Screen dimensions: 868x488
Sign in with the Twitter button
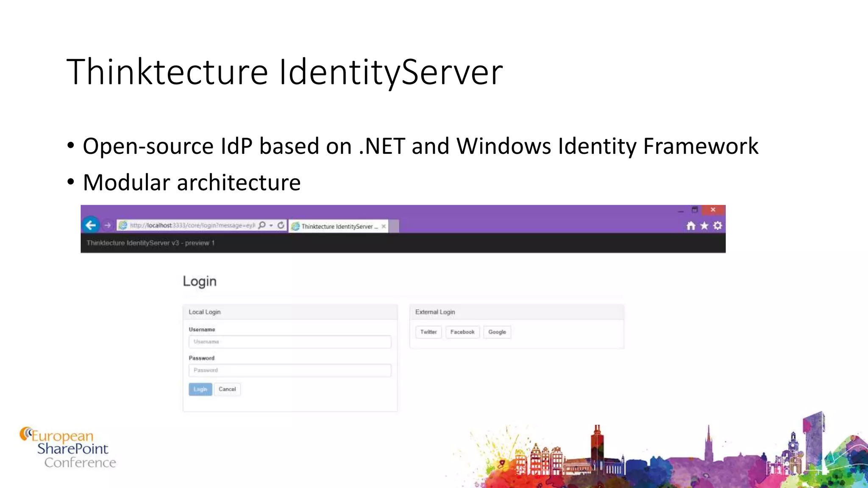(428, 332)
